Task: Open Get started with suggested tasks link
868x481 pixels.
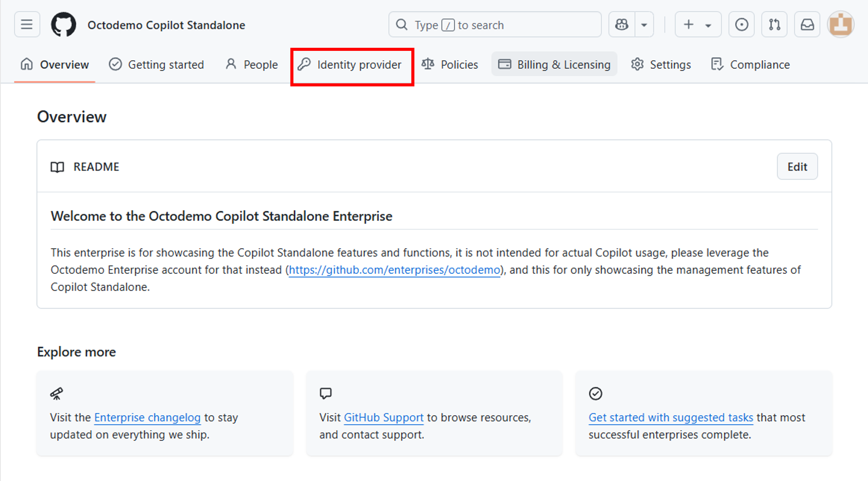Action: tap(671, 418)
